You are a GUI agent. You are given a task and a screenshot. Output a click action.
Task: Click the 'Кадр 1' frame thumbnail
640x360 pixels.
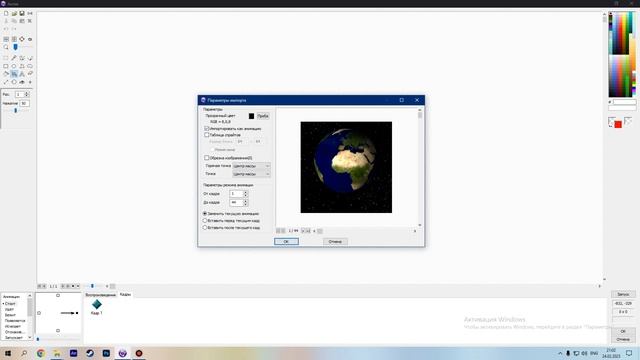click(x=97, y=307)
